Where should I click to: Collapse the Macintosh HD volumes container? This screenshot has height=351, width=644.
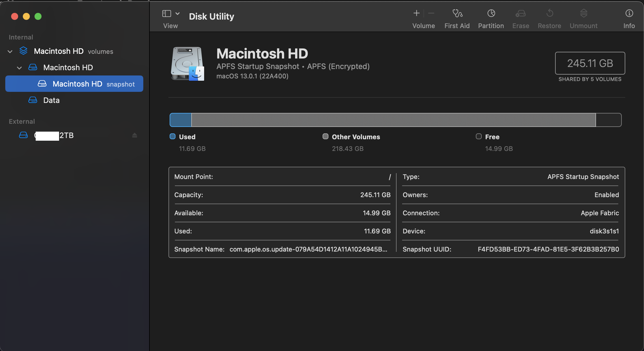pyautogui.click(x=10, y=51)
